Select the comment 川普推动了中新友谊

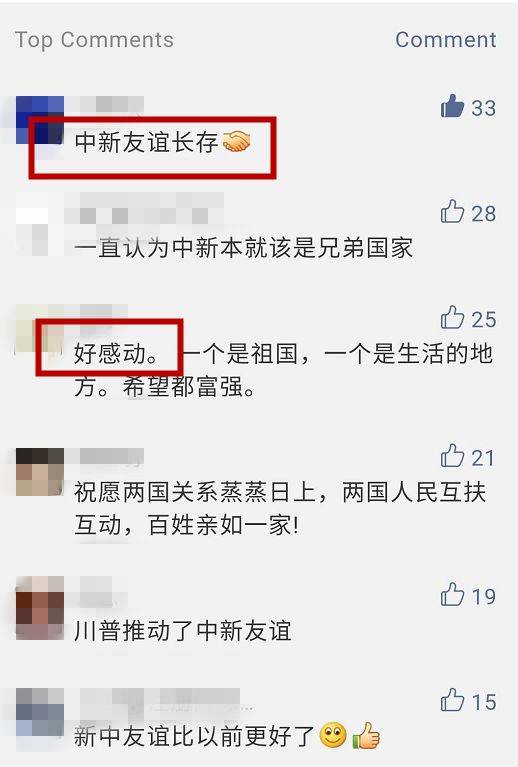183,631
